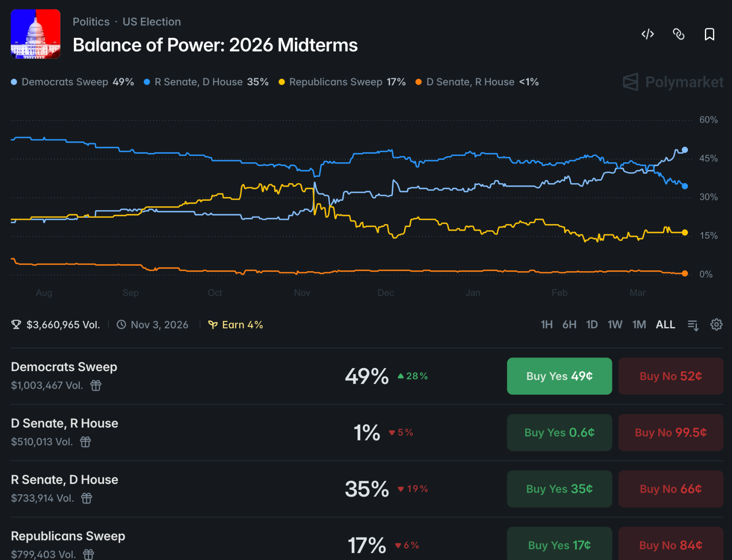
Task: Buy No on R Senate, D House
Action: (671, 489)
